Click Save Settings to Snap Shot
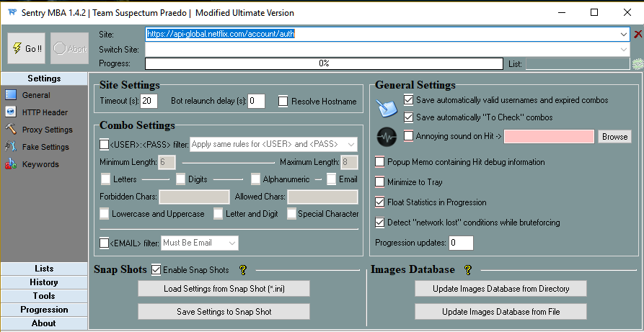The image size is (644, 332). point(224,312)
